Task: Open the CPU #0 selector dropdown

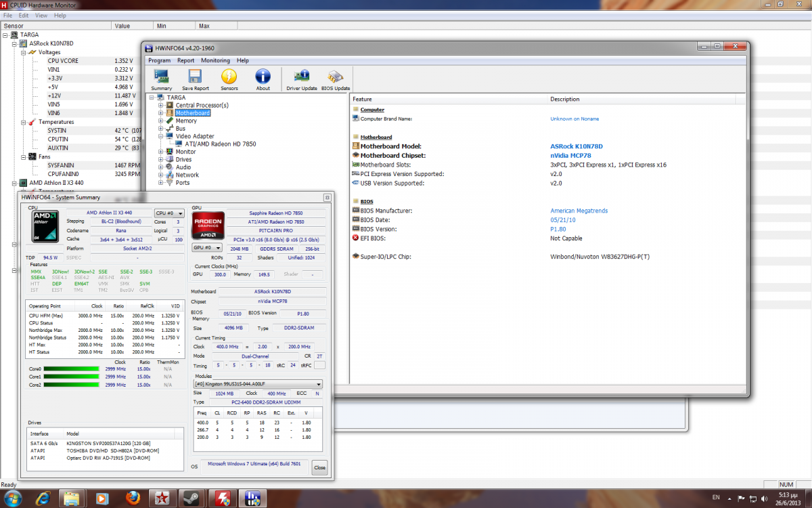Action: pyautogui.click(x=169, y=213)
